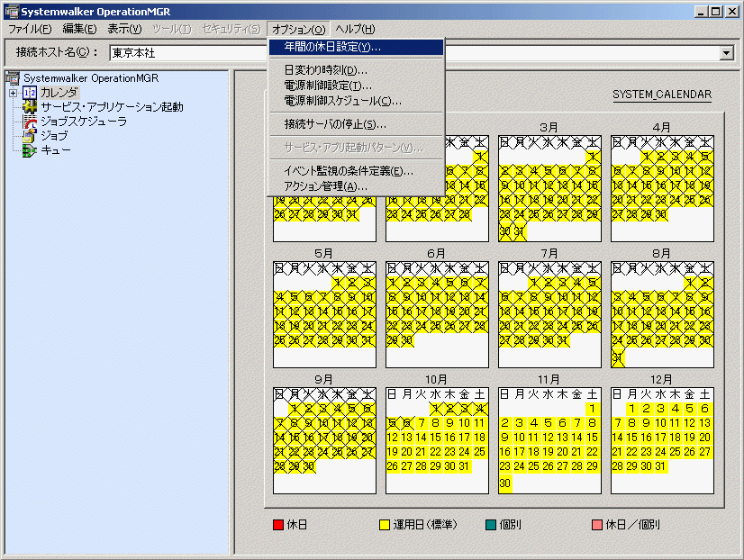The height and width of the screenshot is (560, 744).
Task: Choose アクション管理(A)... menu entry
Action: click(356, 185)
